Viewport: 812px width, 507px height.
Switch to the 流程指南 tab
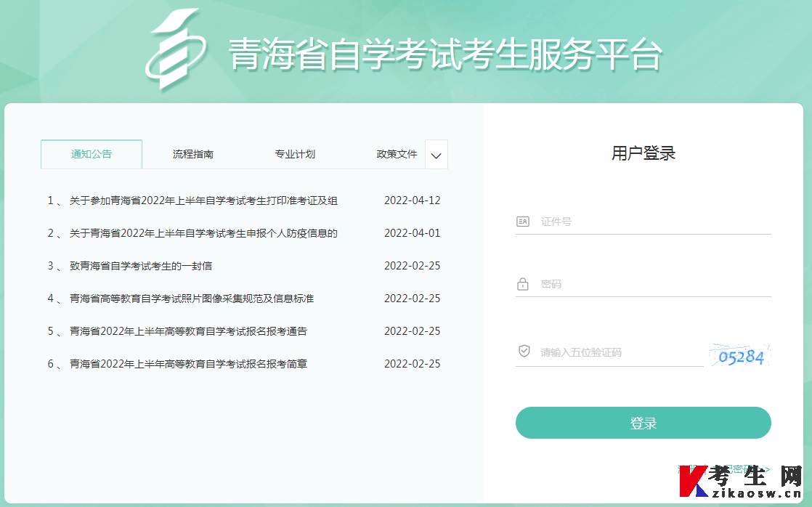[193, 154]
